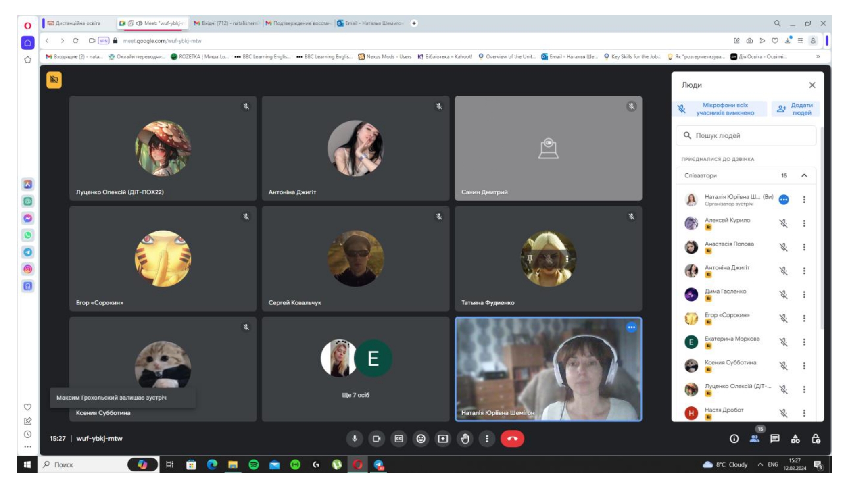The height and width of the screenshot is (504, 847).
Task: Open Telegram in Opera sidebar
Action: [27, 252]
